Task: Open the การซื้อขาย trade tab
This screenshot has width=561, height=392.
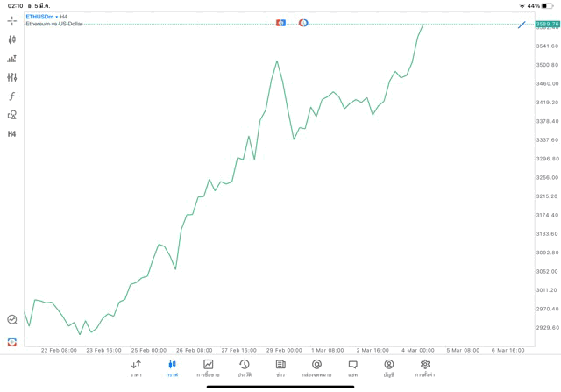Action: coord(208,367)
